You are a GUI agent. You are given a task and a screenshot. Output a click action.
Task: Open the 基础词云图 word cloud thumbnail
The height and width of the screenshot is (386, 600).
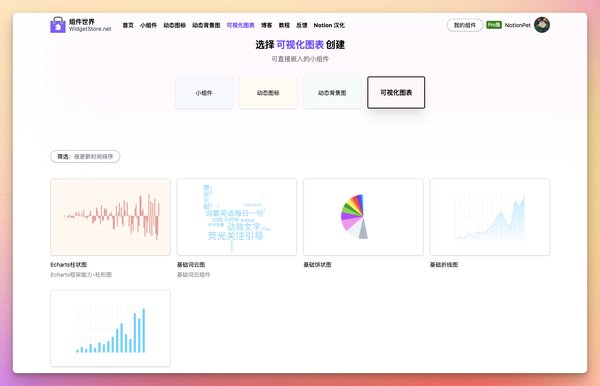point(237,217)
